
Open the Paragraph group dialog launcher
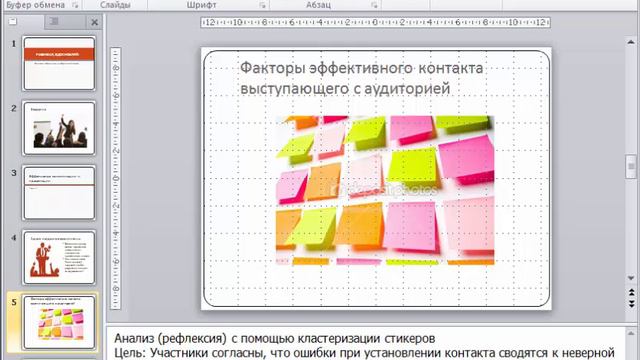[374, 5]
